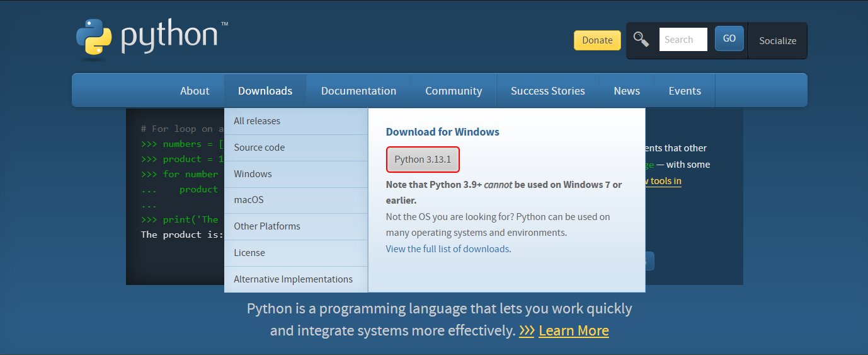Image resolution: width=868 pixels, height=355 pixels.
Task: Open View the full list of downloads link
Action: point(447,249)
